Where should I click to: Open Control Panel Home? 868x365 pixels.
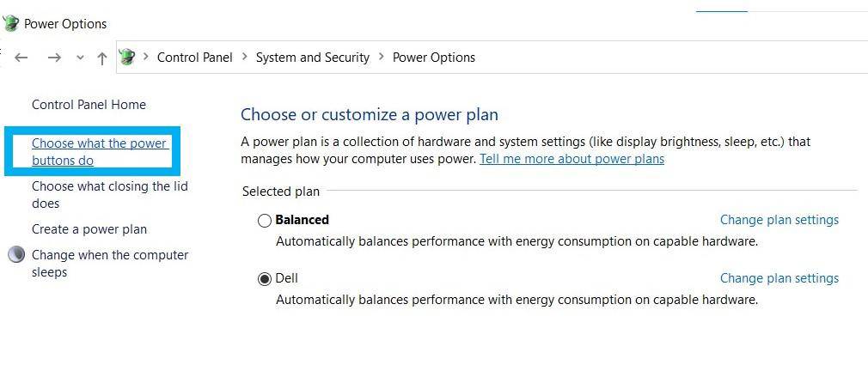89,105
